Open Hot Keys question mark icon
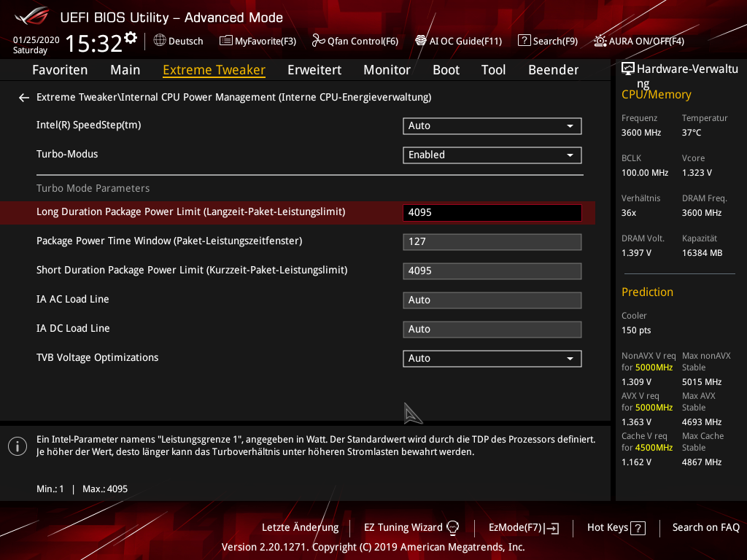Screen dimensions: 747x560 pyautogui.click(x=638, y=528)
